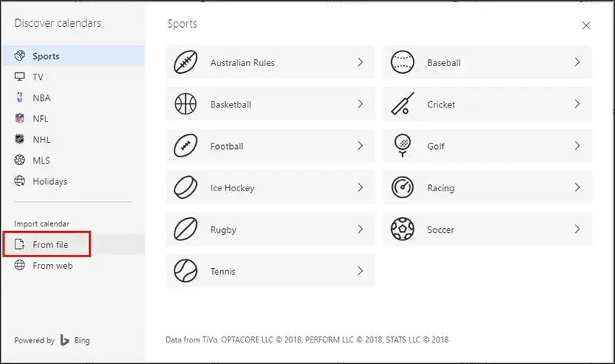The height and width of the screenshot is (364, 615).
Task: Expand the Rugby row chevron
Action: (360, 230)
